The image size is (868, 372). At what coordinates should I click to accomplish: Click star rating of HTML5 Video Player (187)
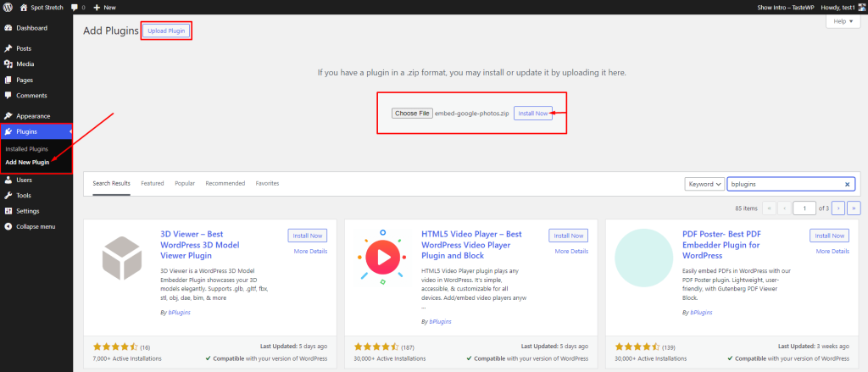pyautogui.click(x=376, y=347)
